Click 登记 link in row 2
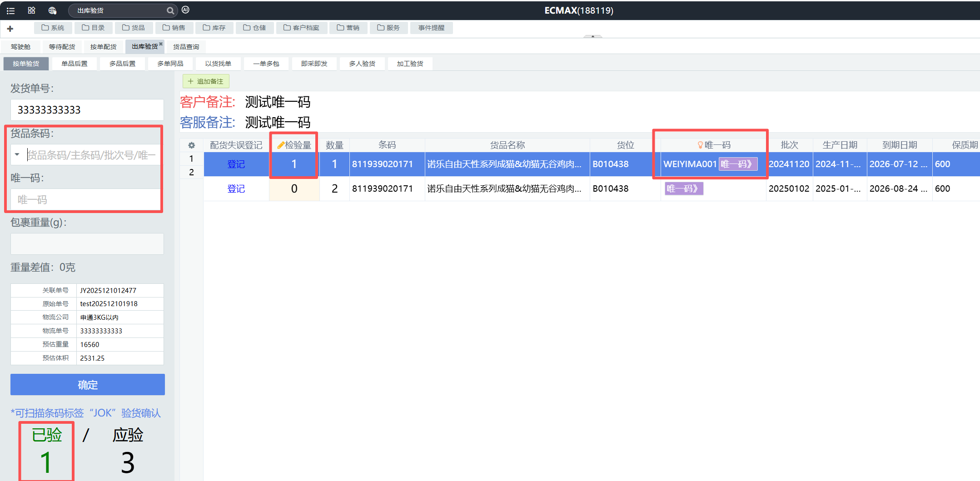The image size is (980, 481). click(236, 188)
